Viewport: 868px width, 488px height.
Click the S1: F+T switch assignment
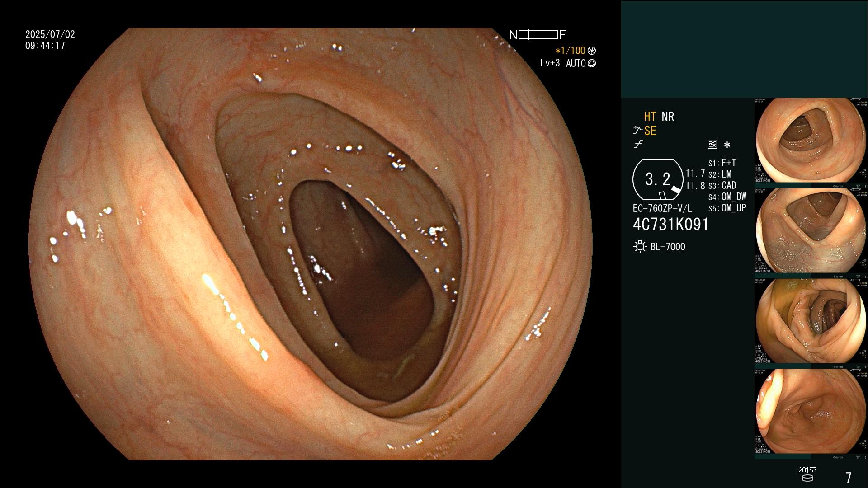pos(722,163)
